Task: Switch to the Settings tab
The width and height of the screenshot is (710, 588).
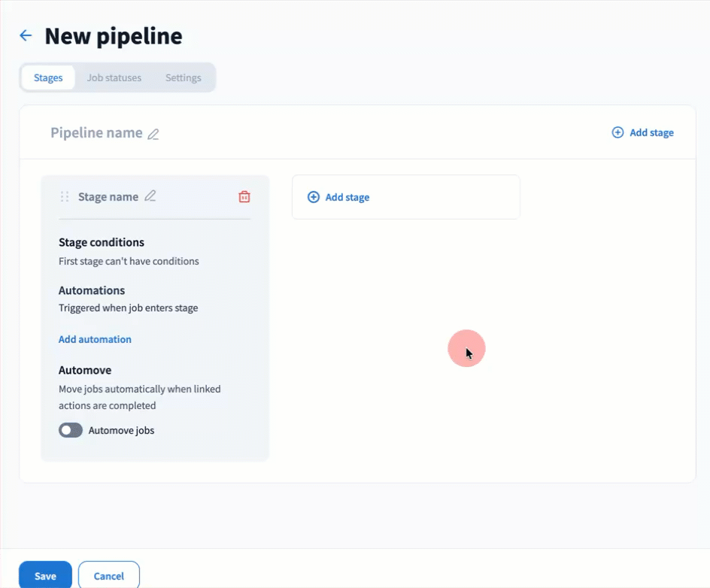Action: pyautogui.click(x=184, y=77)
